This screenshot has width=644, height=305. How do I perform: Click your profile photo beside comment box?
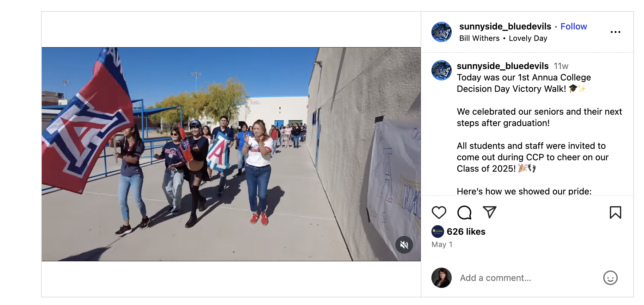coord(442,278)
